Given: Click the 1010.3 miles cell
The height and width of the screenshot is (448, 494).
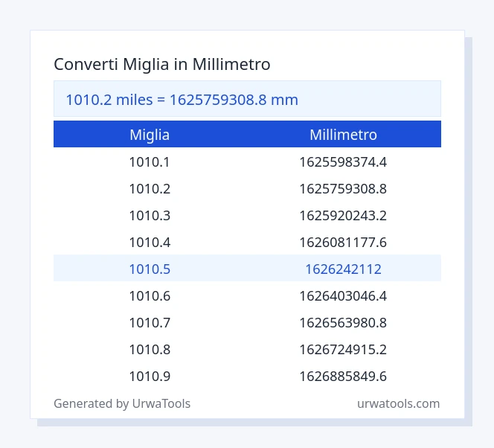Looking at the screenshot, I should (150, 216).
